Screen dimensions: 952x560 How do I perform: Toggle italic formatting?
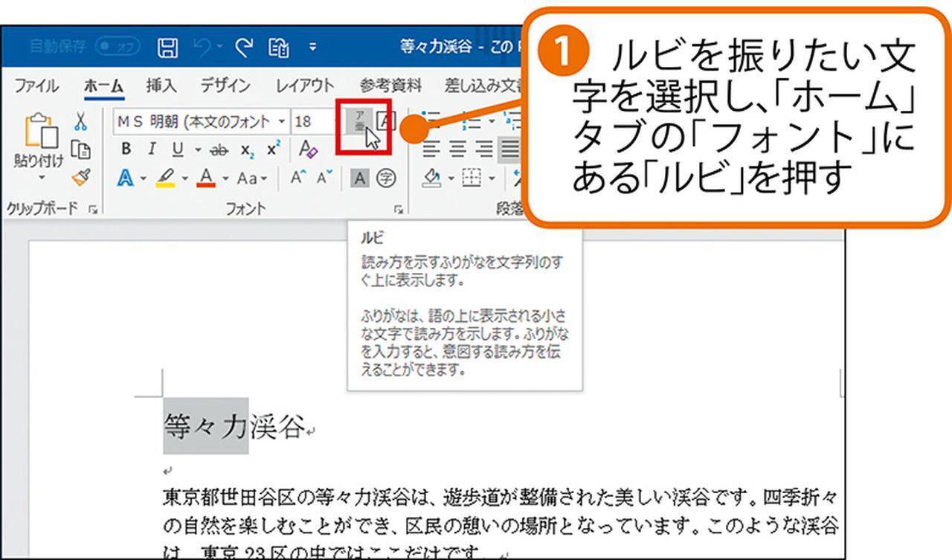click(152, 149)
